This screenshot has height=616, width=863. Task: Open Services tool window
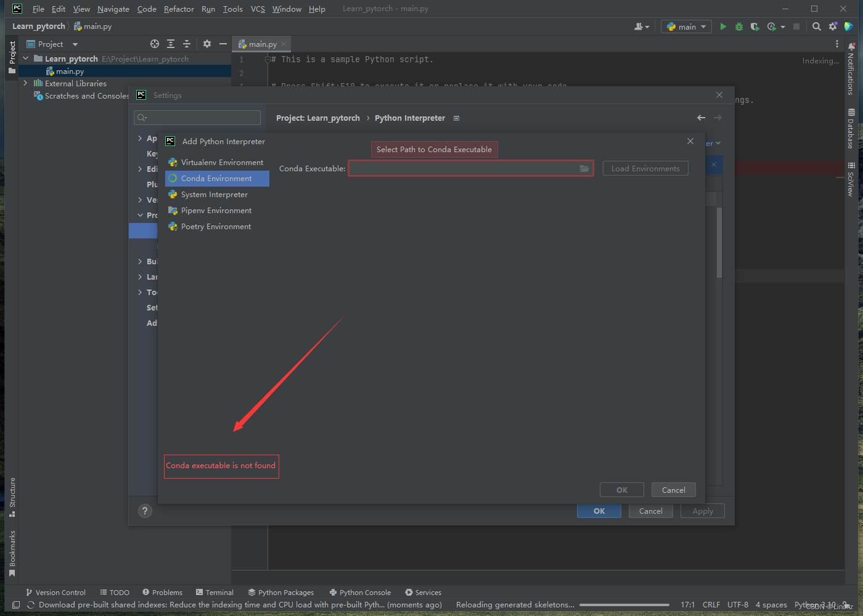click(423, 592)
